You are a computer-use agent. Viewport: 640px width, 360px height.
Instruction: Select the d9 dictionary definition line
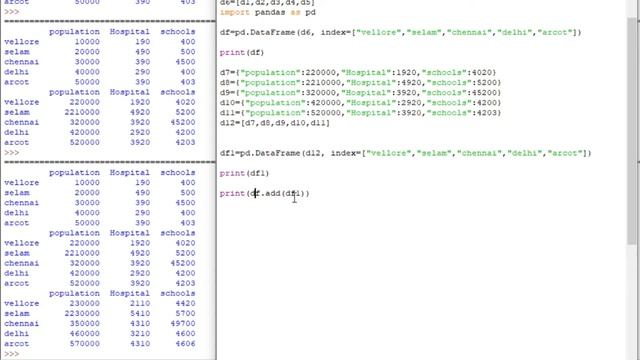(360, 93)
